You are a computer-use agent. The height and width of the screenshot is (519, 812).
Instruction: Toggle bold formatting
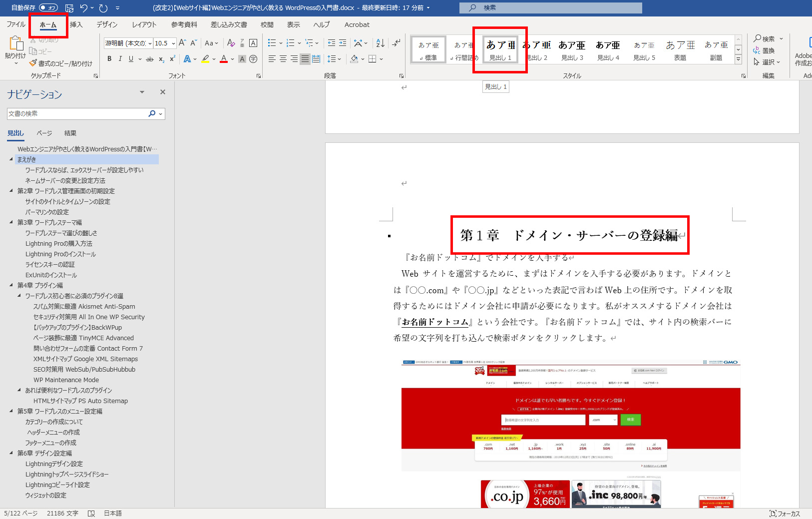click(109, 59)
